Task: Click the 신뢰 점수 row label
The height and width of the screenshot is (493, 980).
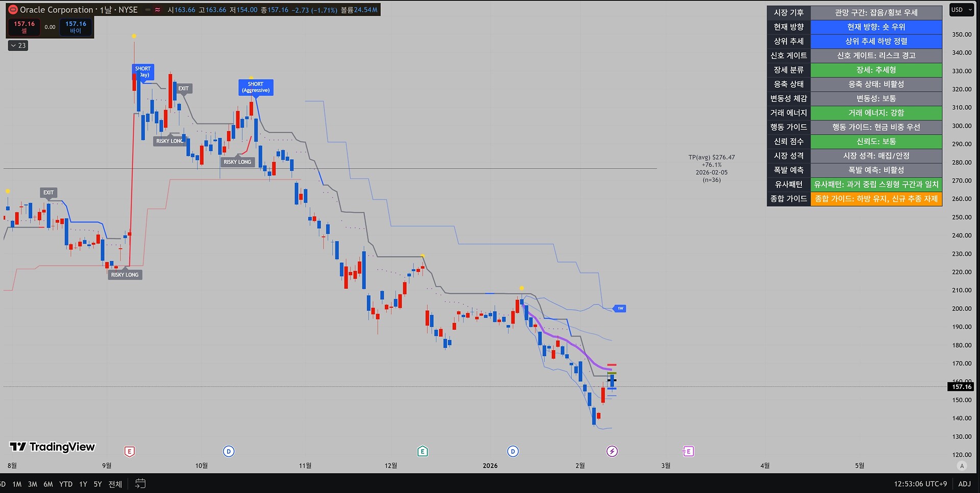Action: [x=789, y=141]
